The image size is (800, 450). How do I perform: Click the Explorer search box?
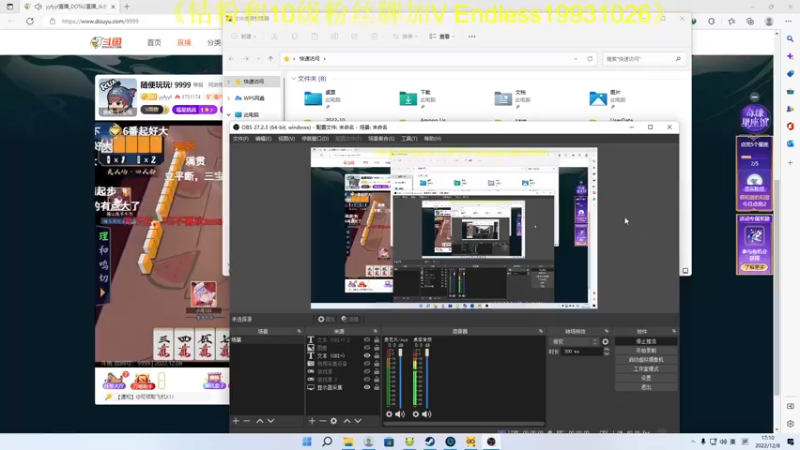pos(643,59)
